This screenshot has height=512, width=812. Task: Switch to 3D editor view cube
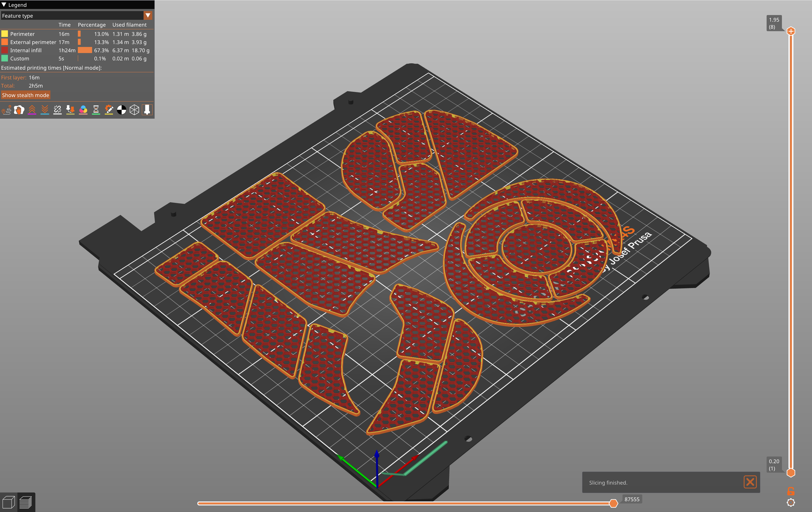pos(8,502)
